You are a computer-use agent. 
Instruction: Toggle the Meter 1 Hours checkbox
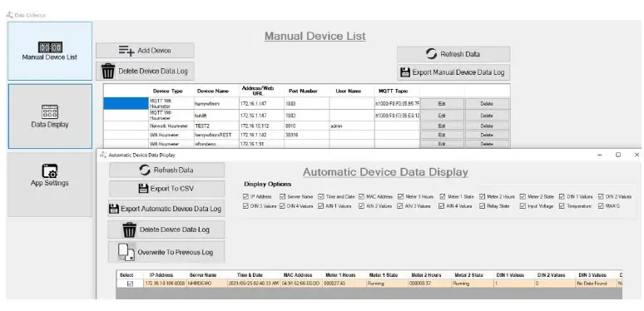(x=400, y=196)
